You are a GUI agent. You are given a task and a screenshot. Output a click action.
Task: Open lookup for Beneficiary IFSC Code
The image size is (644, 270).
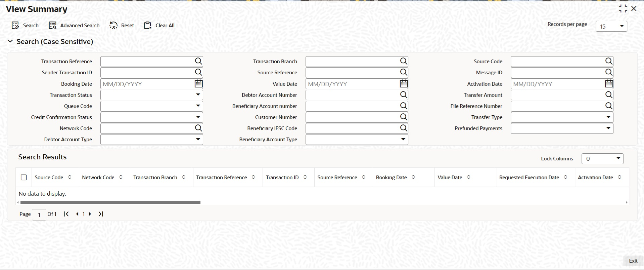(x=404, y=128)
